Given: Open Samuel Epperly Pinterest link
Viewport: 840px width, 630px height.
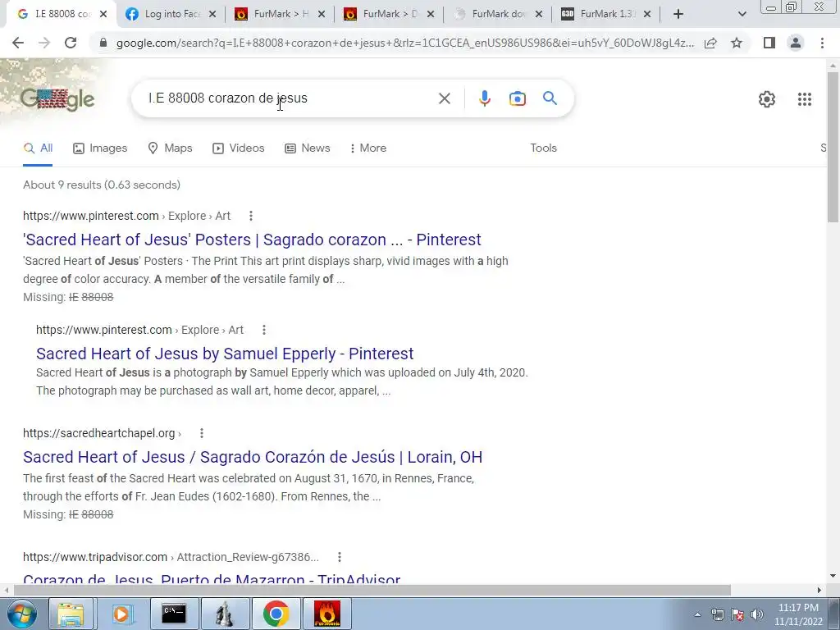Looking at the screenshot, I should pos(225,354).
